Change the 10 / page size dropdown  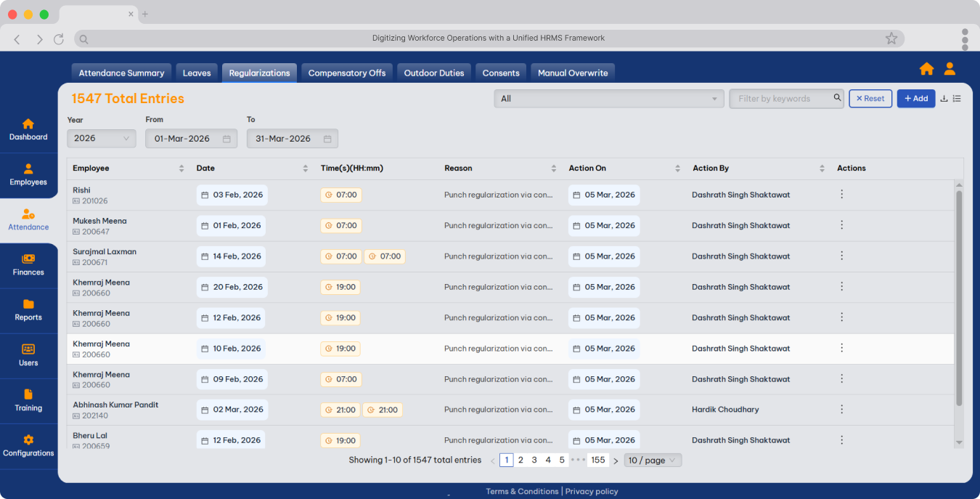click(652, 461)
